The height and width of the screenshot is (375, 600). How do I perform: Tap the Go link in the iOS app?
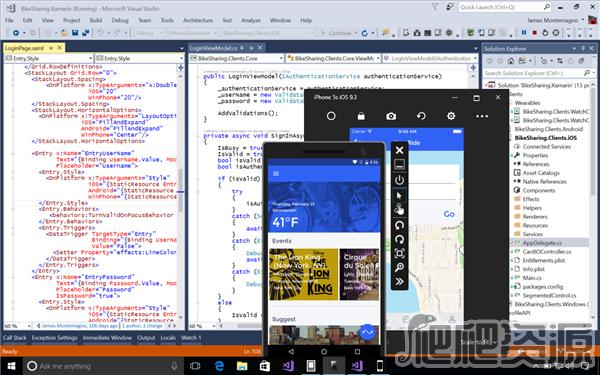point(449,214)
